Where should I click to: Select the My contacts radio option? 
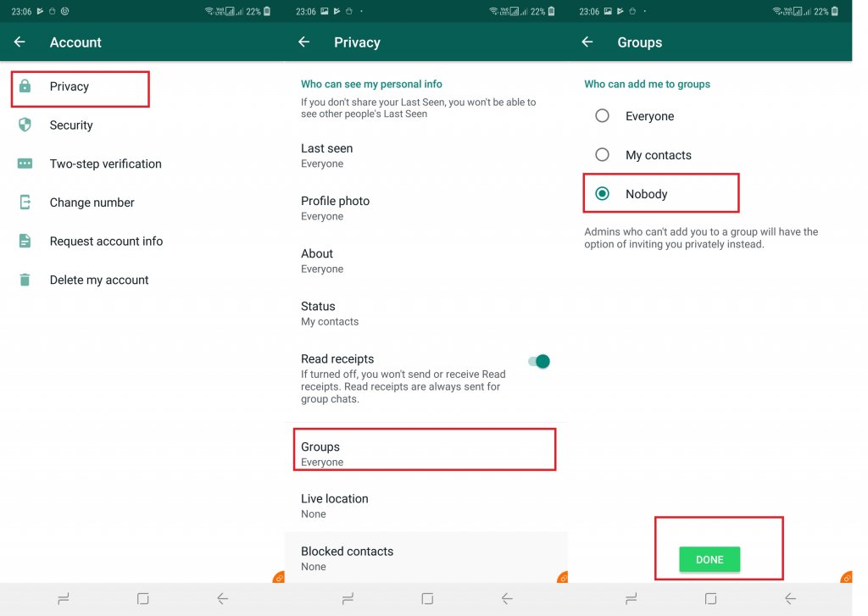point(603,155)
